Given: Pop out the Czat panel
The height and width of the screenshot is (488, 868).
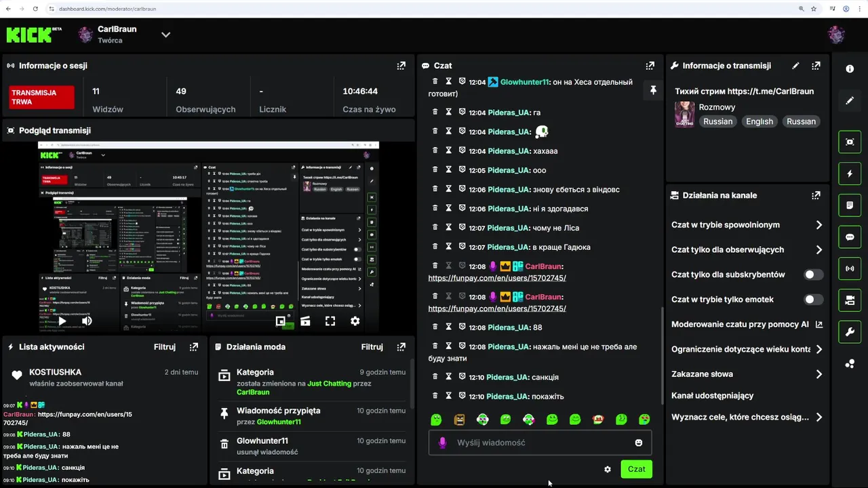Looking at the screenshot, I should click(x=650, y=66).
